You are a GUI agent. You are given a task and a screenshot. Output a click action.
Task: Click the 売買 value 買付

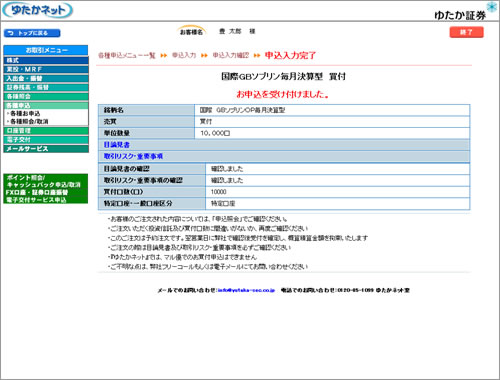206,122
